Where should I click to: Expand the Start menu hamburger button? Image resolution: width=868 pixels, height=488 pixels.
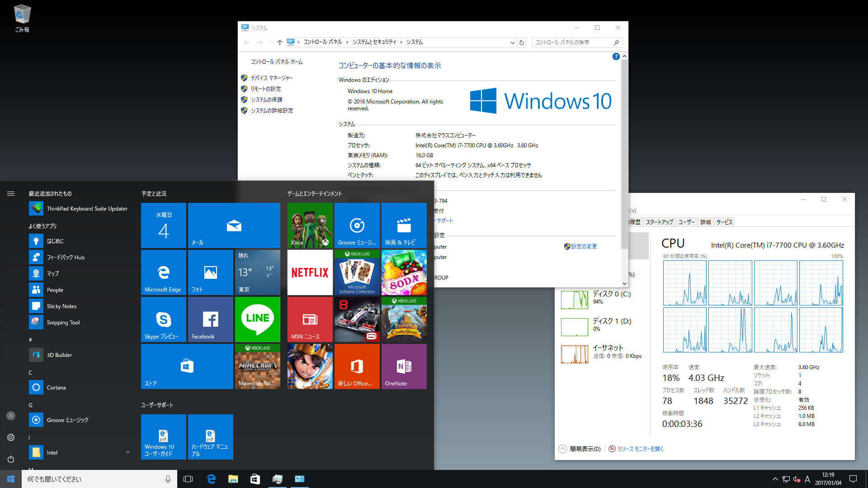pyautogui.click(x=11, y=194)
